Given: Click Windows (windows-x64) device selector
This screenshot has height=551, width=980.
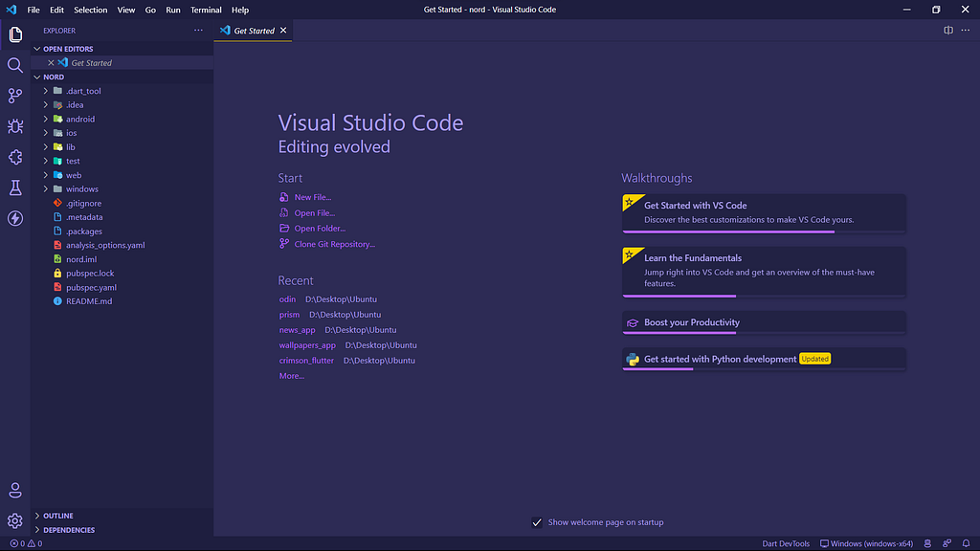Looking at the screenshot, I should click(866, 543).
